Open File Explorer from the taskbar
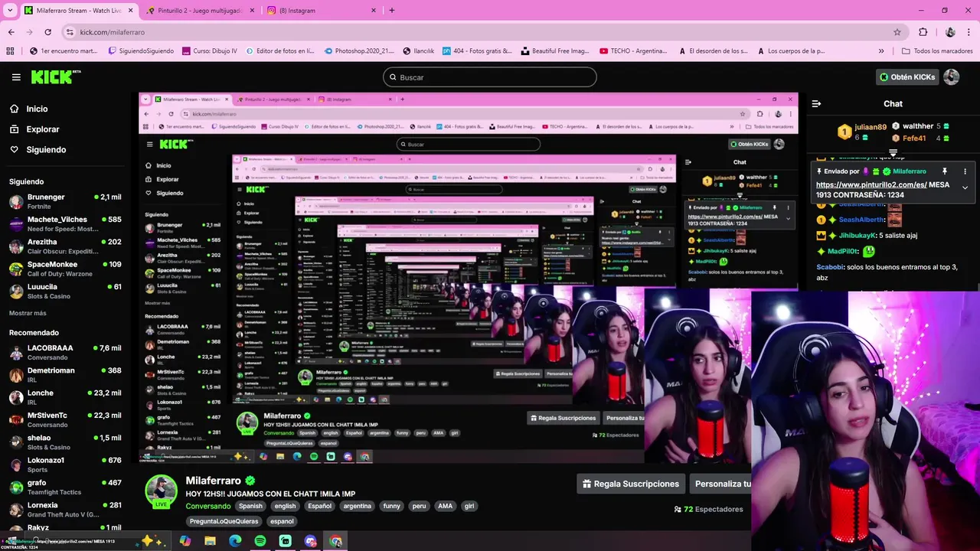The height and width of the screenshot is (551, 980). [x=210, y=541]
